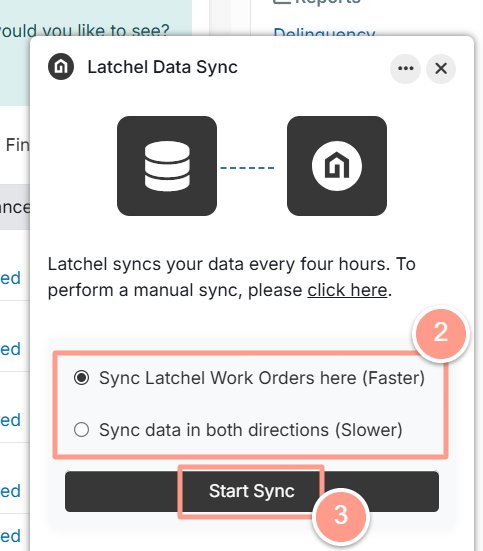Select Sync Latchel Work Orders here (Faster)

(x=249, y=378)
